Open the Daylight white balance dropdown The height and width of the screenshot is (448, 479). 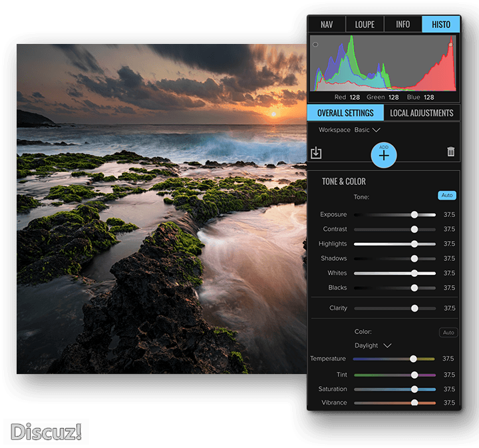[x=373, y=345]
